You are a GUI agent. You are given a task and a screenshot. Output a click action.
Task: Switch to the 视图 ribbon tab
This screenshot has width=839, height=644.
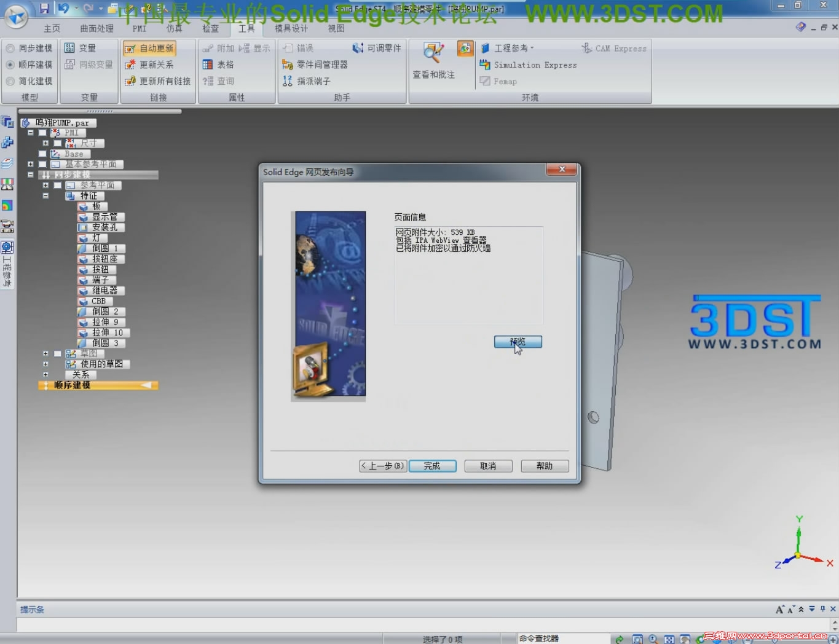336,28
